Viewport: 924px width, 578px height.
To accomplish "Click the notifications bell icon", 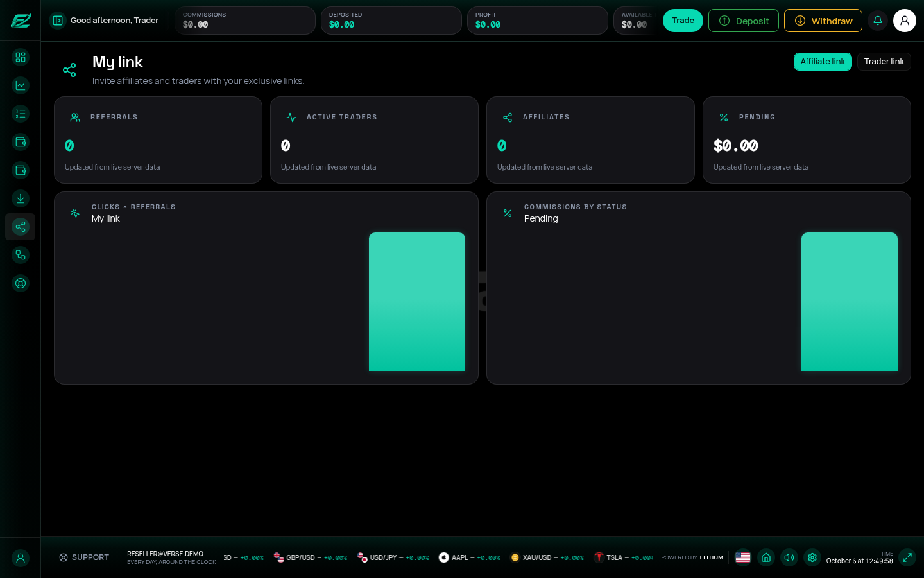I will [878, 21].
